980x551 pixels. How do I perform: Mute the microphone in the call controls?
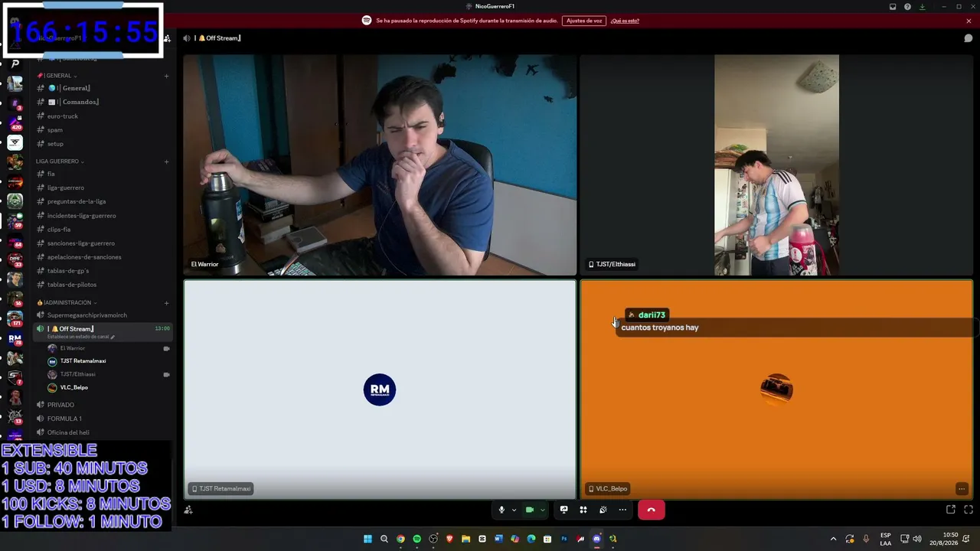[501, 510]
